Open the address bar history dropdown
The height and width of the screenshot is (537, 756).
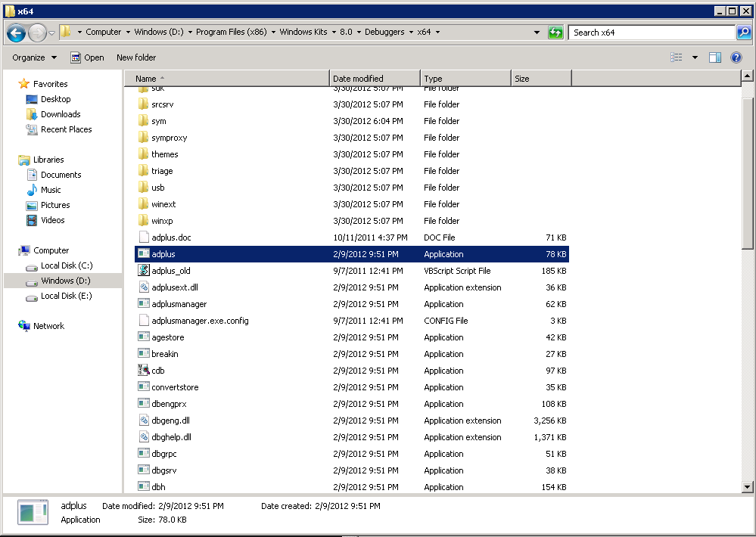pos(537,33)
